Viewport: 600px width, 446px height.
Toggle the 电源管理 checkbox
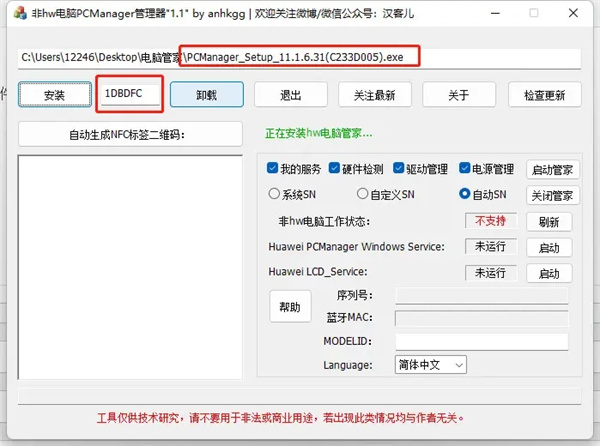(465, 168)
